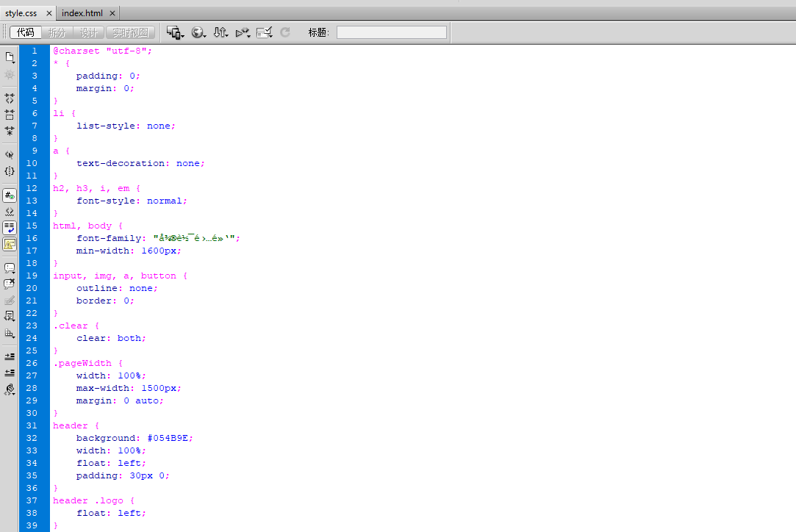
Task: Click 'outline: none;' line
Action: (x=118, y=288)
